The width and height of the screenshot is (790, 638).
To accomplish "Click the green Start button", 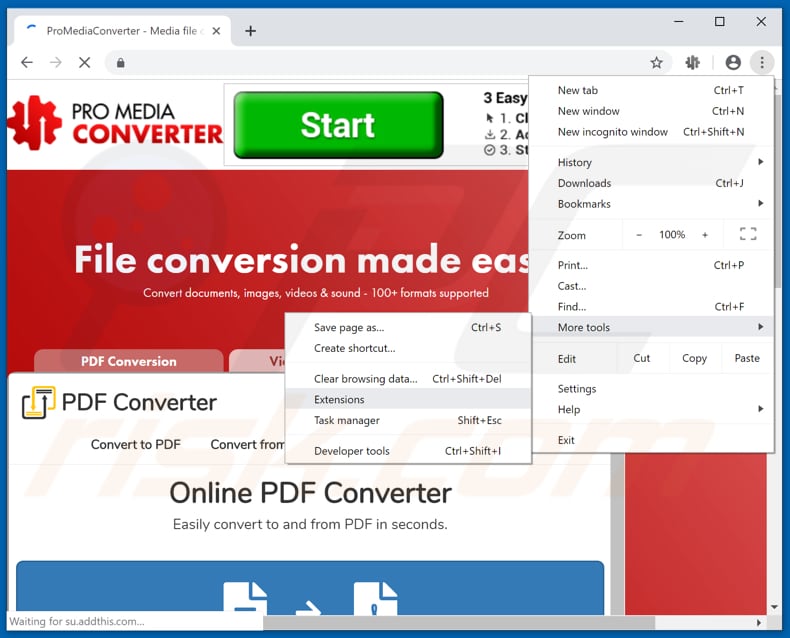I will click(338, 125).
